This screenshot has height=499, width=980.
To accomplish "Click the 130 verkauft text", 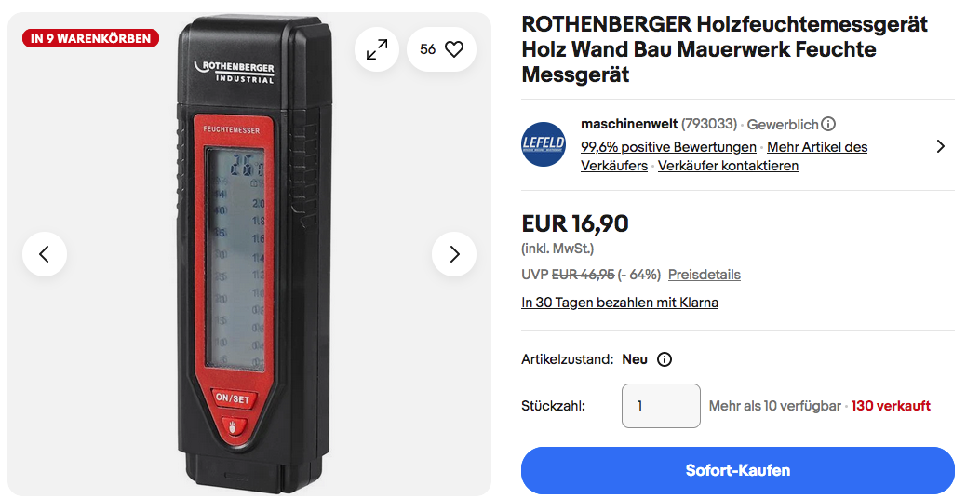I will [x=891, y=406].
